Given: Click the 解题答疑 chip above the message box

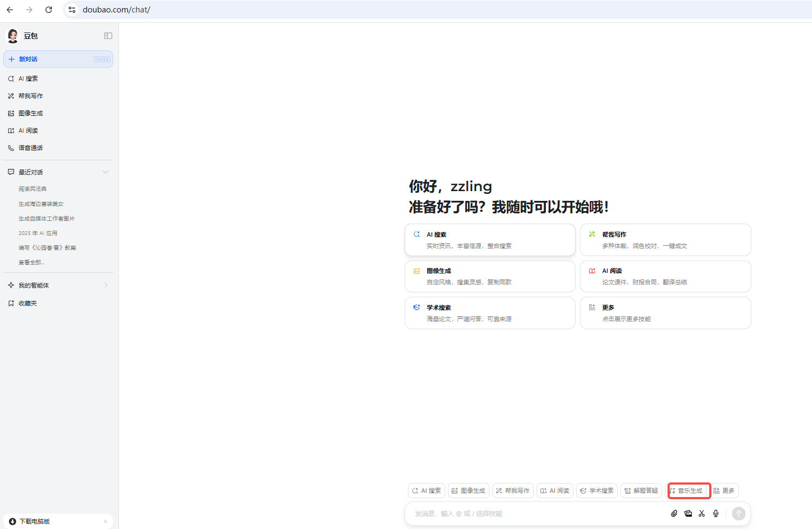Looking at the screenshot, I should [641, 491].
